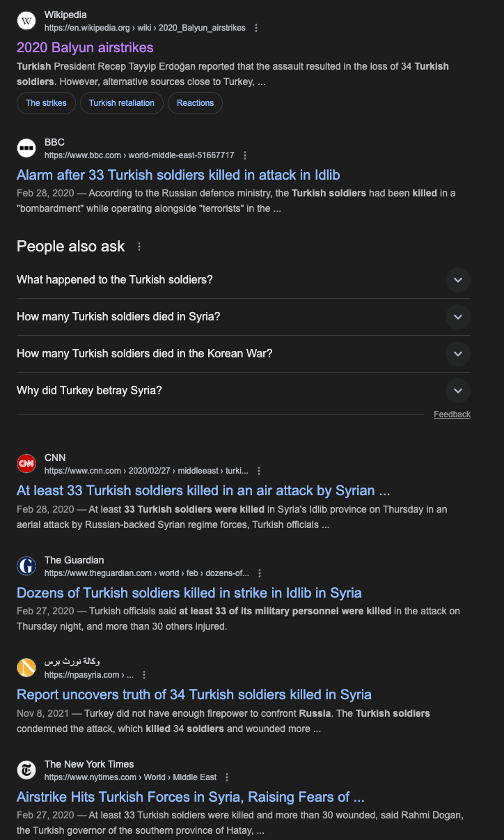Click the Feedback link

click(x=452, y=414)
